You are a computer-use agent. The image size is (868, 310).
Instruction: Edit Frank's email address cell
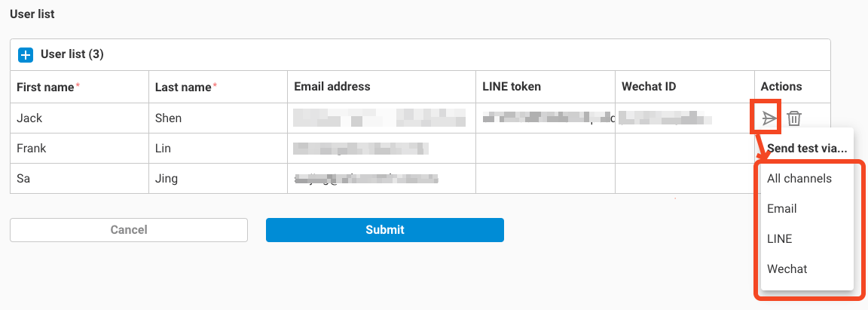pyautogui.click(x=381, y=149)
